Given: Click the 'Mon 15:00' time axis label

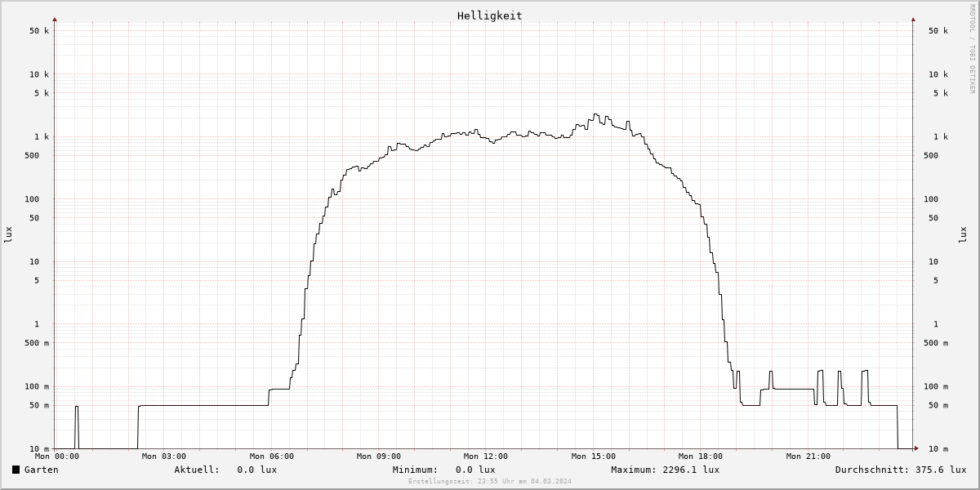Looking at the screenshot, I should [x=594, y=457].
